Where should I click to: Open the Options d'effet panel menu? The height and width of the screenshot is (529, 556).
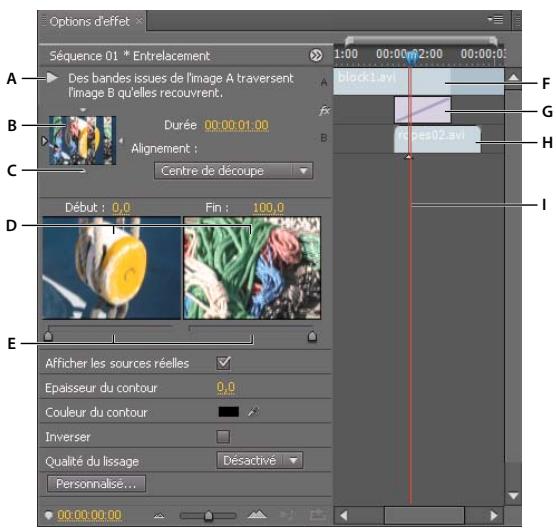pos(495,20)
